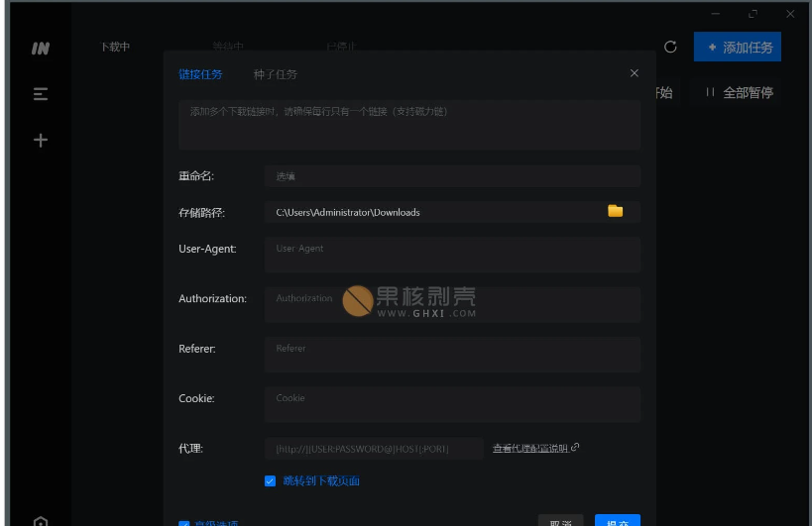Close the add task dialog

[x=635, y=73]
